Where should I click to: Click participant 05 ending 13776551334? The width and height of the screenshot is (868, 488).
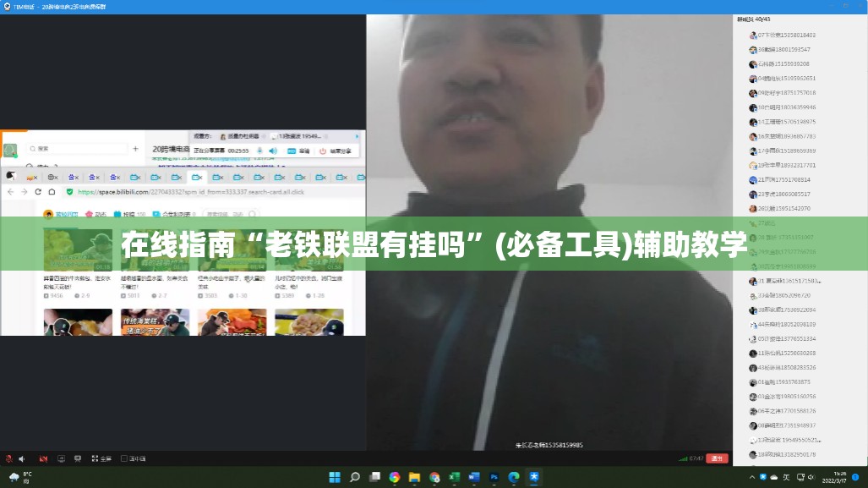tap(782, 338)
